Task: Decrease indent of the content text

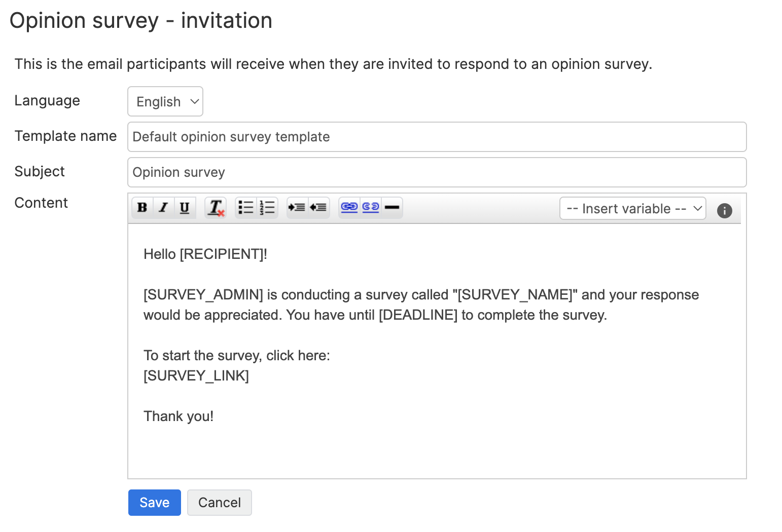Action: (x=319, y=207)
